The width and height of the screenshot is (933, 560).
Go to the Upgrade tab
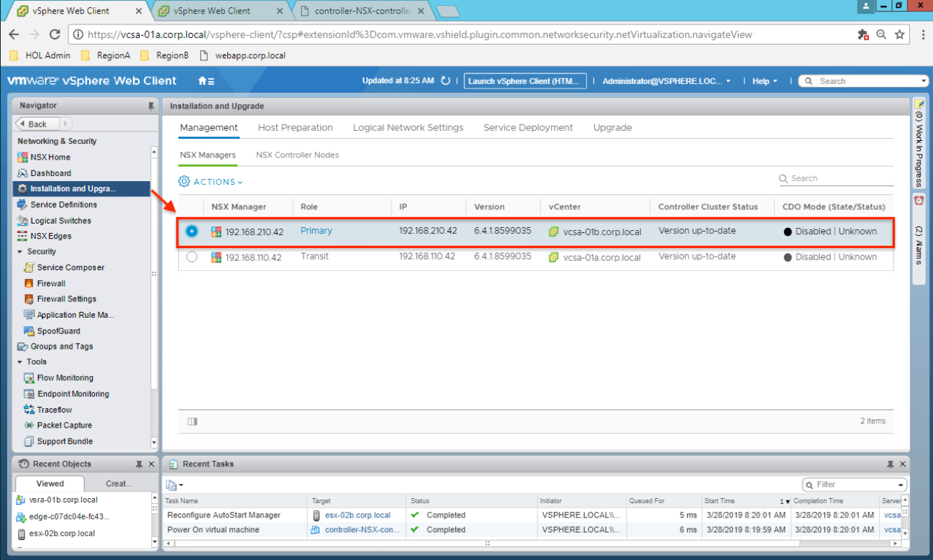click(612, 128)
